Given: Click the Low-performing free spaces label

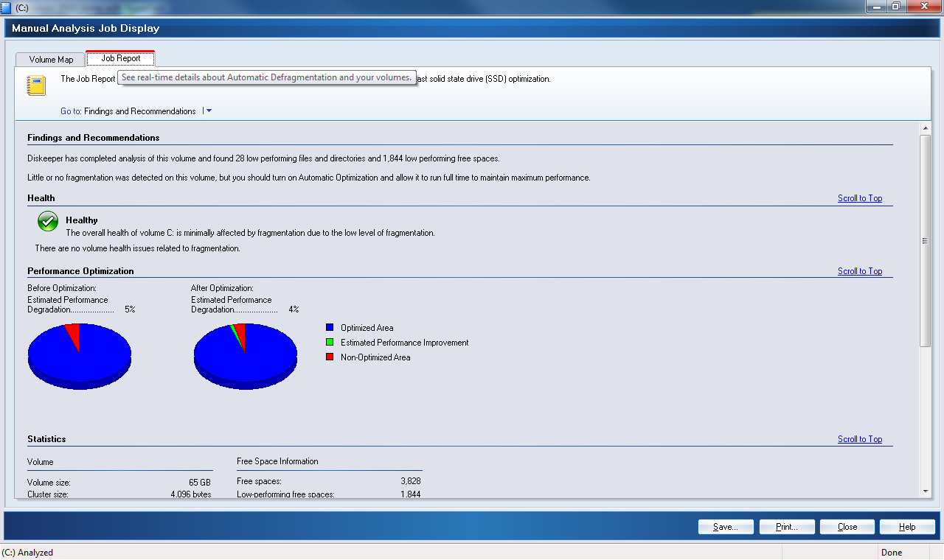Looking at the screenshot, I should [x=285, y=494].
